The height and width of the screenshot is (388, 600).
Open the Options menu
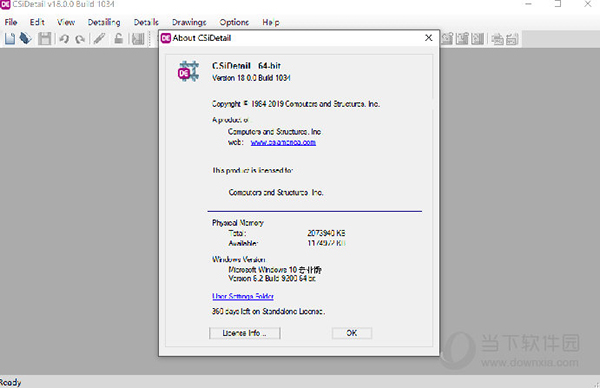click(x=234, y=22)
